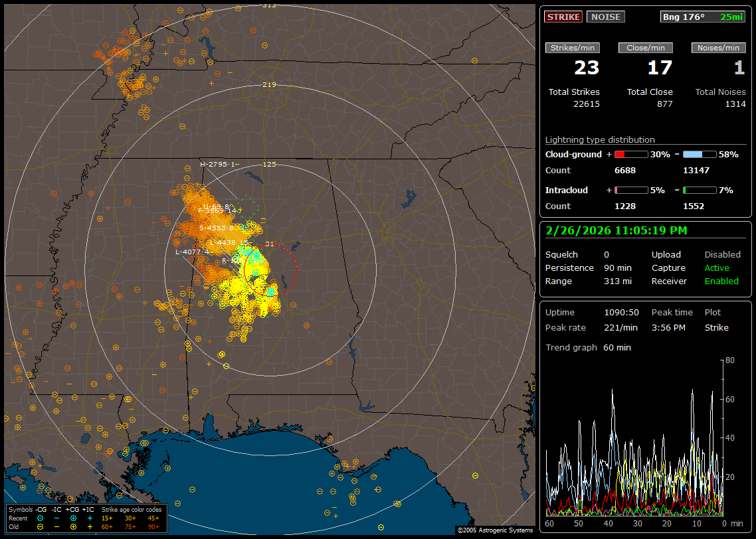Screen dimensions: 756x539
Task: Toggle the STRIKE indicator
Action: tap(563, 17)
